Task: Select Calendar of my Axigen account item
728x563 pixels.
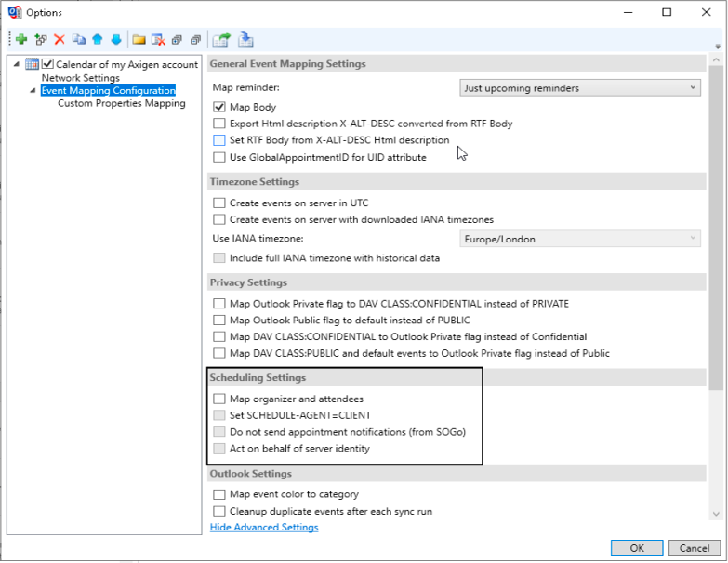Action: point(126,64)
